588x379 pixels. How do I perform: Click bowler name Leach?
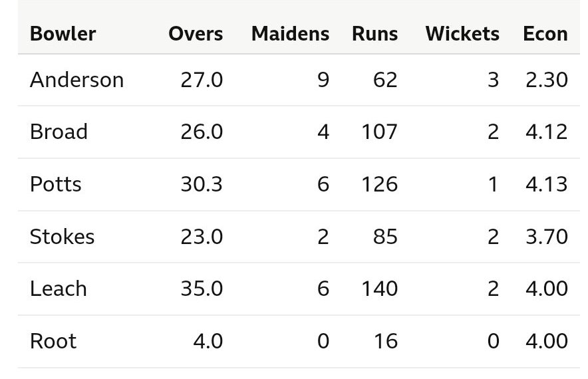tap(59, 289)
